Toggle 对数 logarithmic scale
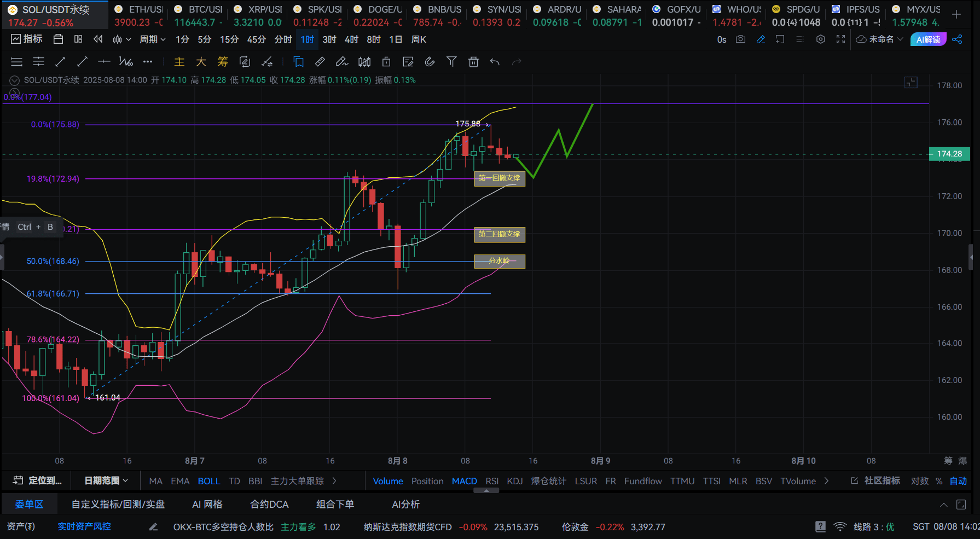 920,481
